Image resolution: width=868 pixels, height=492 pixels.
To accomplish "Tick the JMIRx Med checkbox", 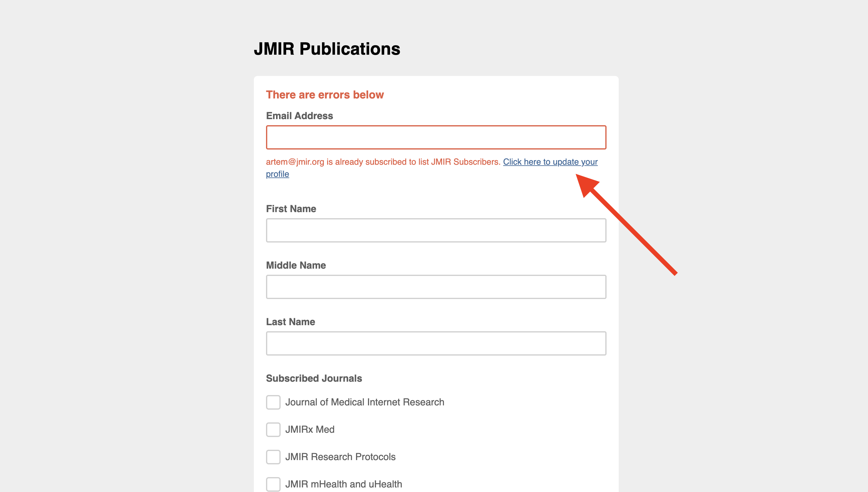I will pos(273,429).
